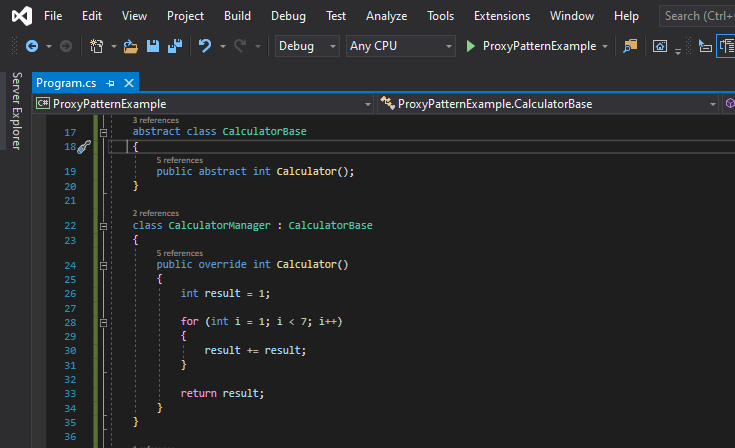Click the highlighted icon at the toolbar's right end
Viewport: 735px width, 448px height.
(x=726, y=46)
